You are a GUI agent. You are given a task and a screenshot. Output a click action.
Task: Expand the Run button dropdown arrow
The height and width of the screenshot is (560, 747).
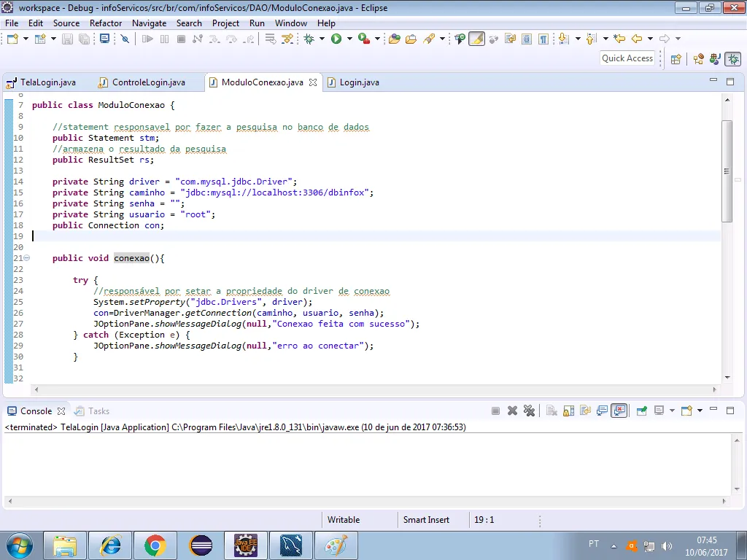[349, 39]
